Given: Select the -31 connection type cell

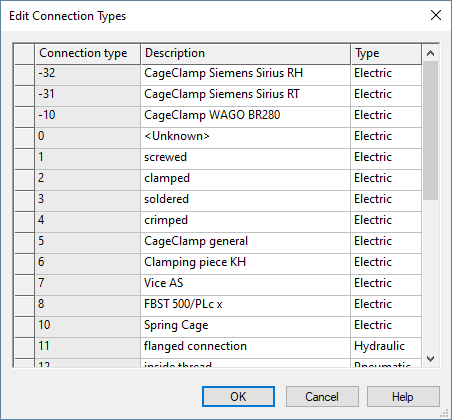Looking at the screenshot, I should (x=88, y=96).
